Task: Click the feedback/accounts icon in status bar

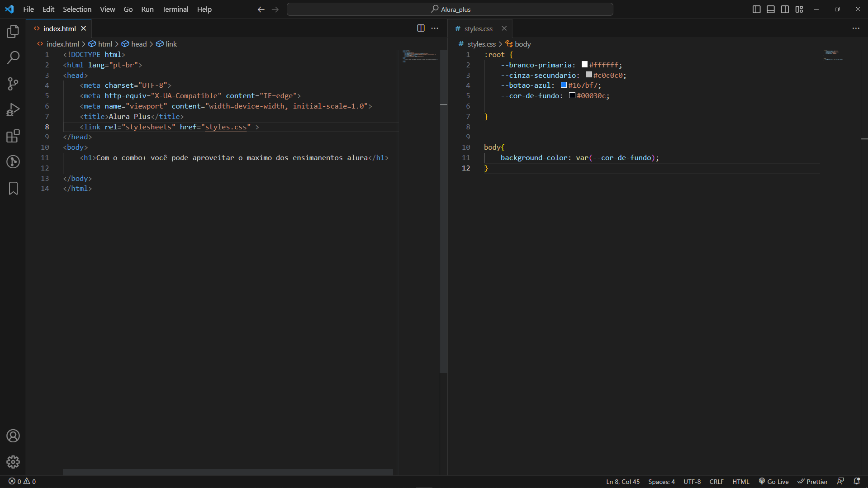Action: point(840,482)
